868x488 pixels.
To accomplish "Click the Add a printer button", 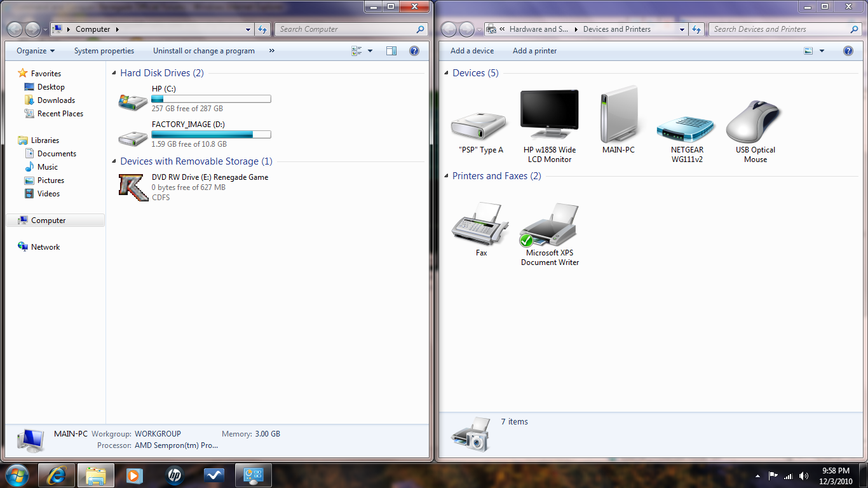I will tap(534, 51).
